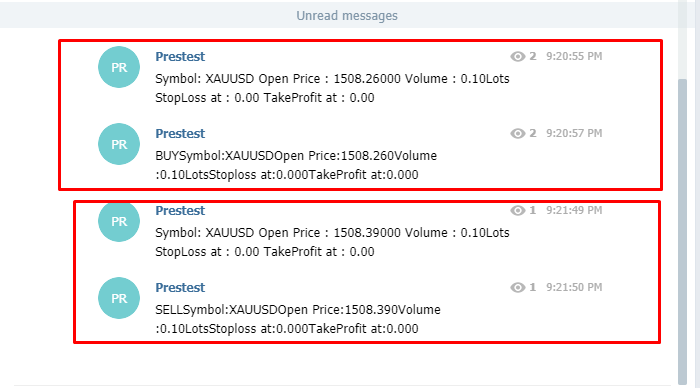
Task: Click the 9:20:57 PM timestamp
Action: [x=574, y=133]
